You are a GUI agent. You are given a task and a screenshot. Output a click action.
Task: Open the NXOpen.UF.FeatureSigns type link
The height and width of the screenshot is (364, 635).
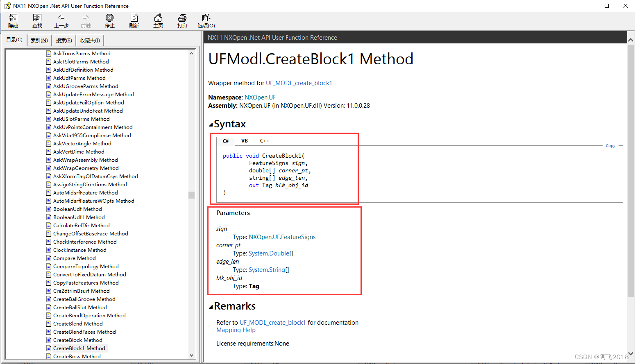(282, 237)
